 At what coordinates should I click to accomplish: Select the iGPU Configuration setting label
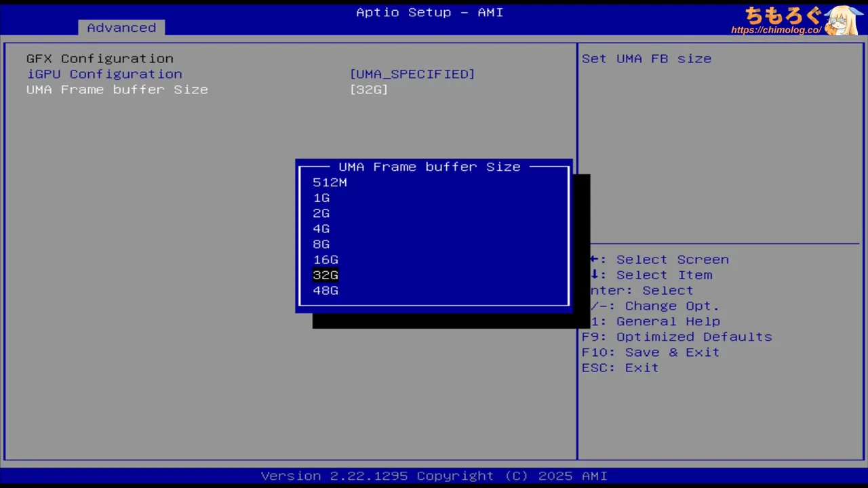point(104,74)
